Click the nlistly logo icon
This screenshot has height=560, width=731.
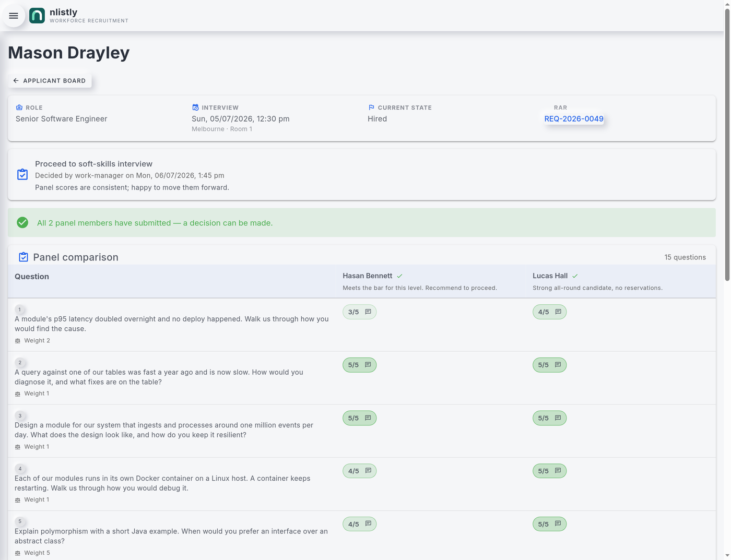[x=37, y=16]
